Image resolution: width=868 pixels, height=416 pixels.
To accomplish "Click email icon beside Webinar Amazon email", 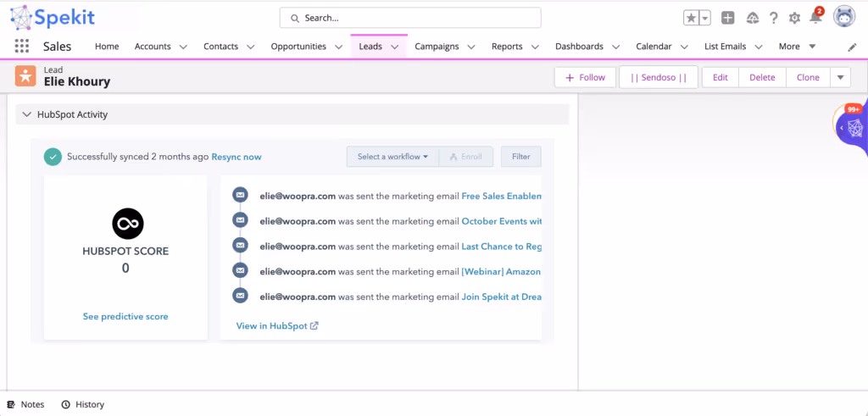I will (240, 270).
